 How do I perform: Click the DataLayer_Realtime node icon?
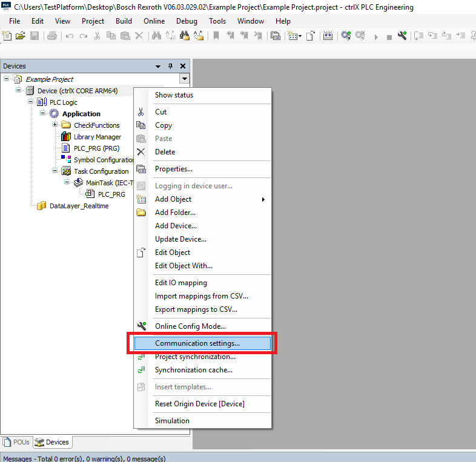[42, 206]
